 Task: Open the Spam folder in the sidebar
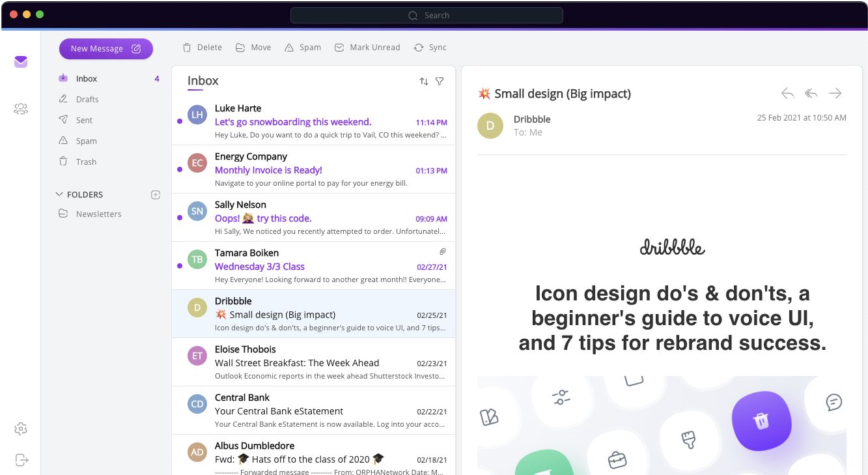pos(85,141)
